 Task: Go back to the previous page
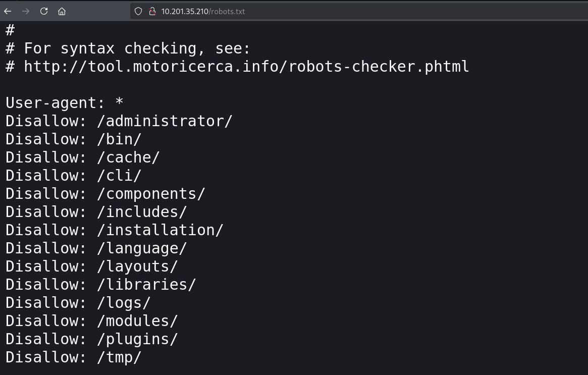[x=8, y=11]
